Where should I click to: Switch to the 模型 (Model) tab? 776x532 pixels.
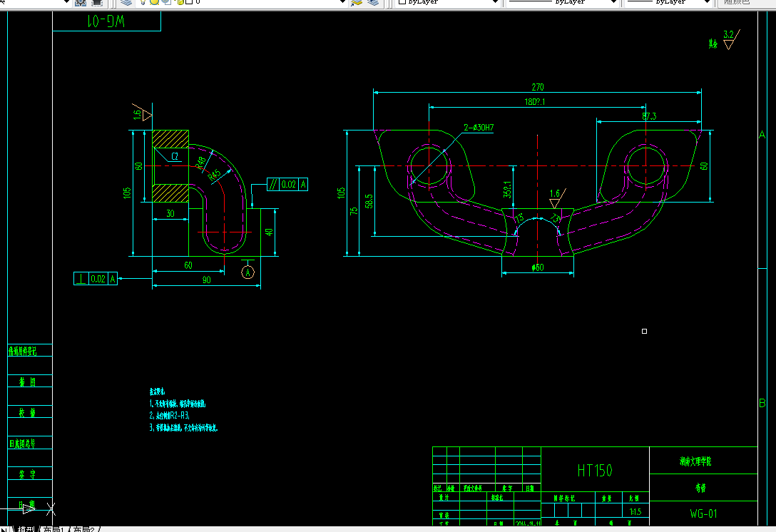point(25,529)
